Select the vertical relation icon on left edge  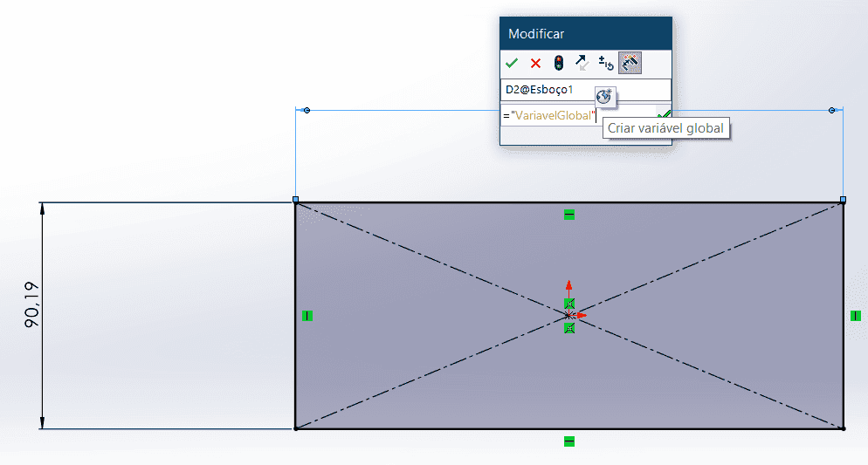click(x=307, y=316)
